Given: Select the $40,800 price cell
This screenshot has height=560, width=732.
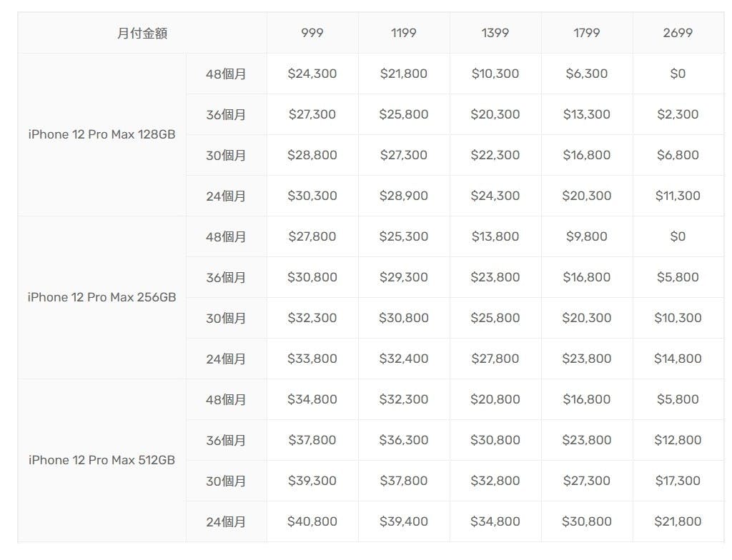Looking at the screenshot, I should pos(312,521).
